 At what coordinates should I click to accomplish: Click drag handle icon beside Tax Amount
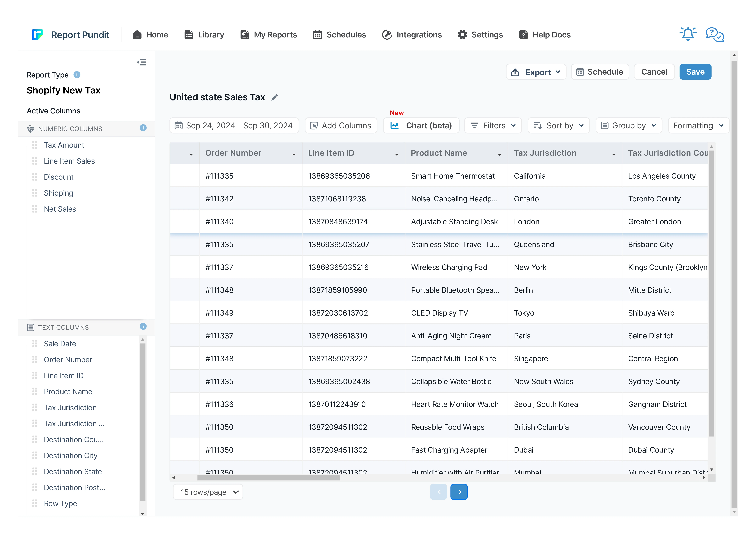click(35, 145)
